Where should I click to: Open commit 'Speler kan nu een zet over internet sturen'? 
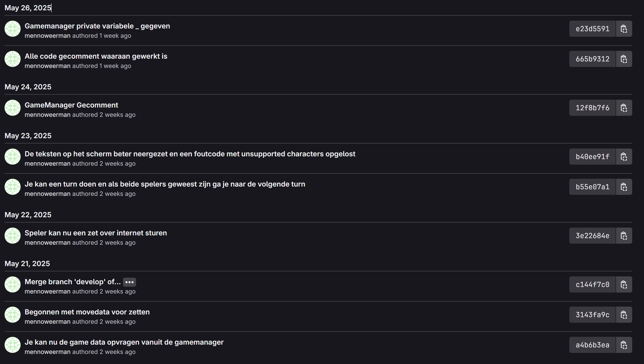pyautogui.click(x=96, y=233)
